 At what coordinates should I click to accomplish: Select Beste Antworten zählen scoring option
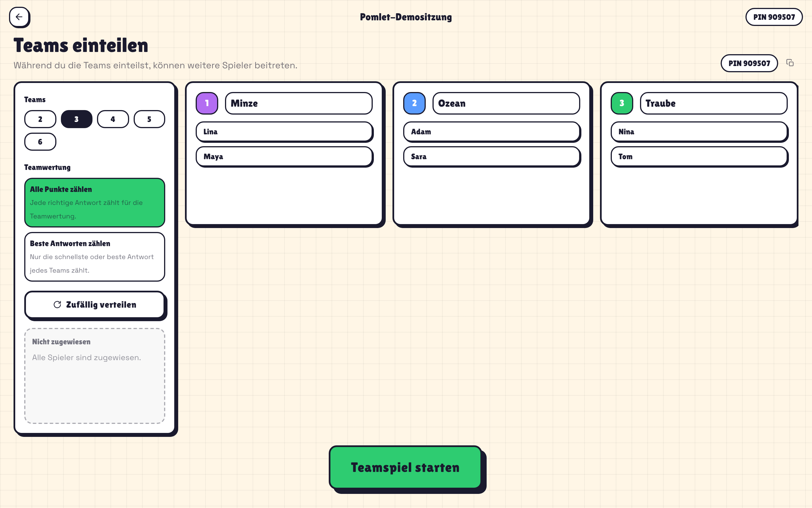pos(95,257)
